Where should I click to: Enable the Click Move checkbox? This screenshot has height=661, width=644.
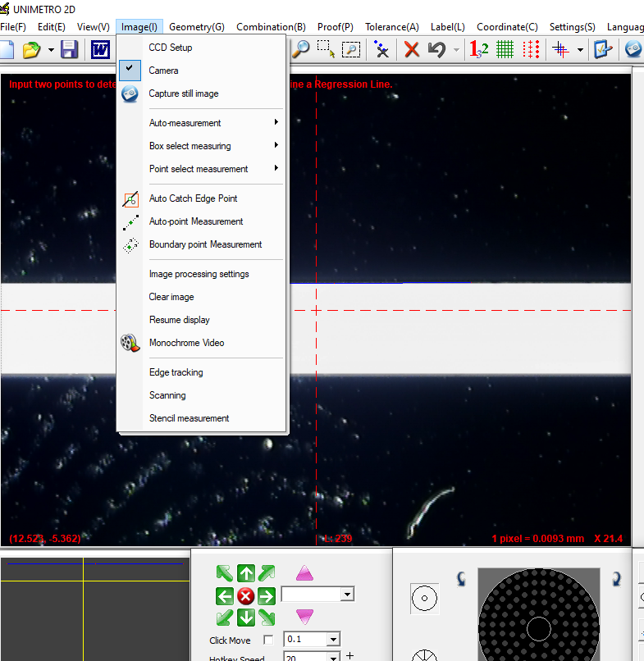(268, 640)
